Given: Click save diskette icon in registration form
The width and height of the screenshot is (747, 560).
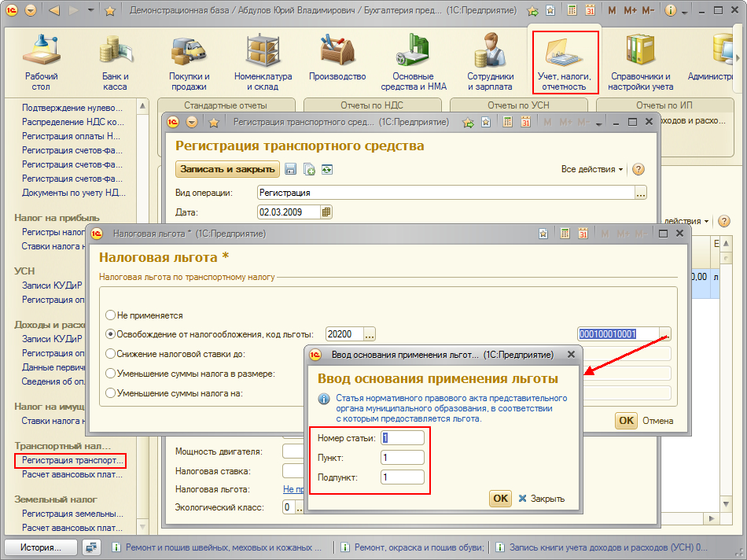Looking at the screenshot, I should pos(290,169).
